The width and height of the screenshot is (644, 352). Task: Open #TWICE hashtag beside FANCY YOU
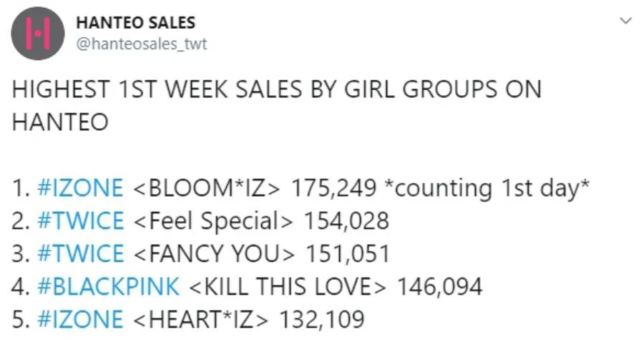(x=80, y=253)
